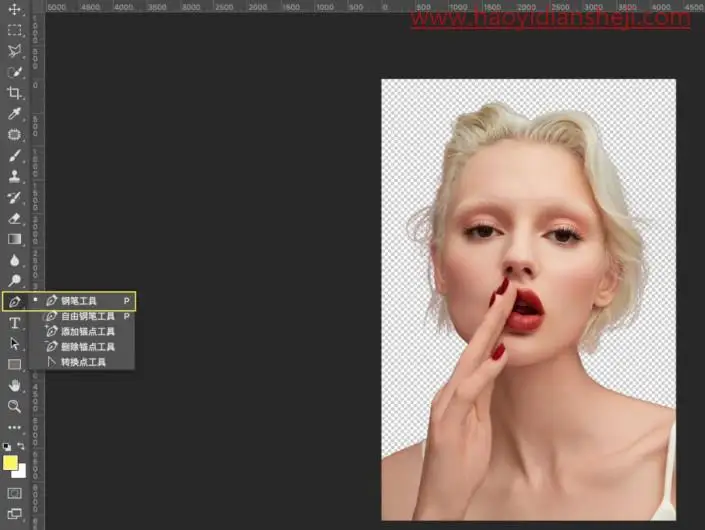Choose 添加锚点工具 from the flyout

coord(82,332)
